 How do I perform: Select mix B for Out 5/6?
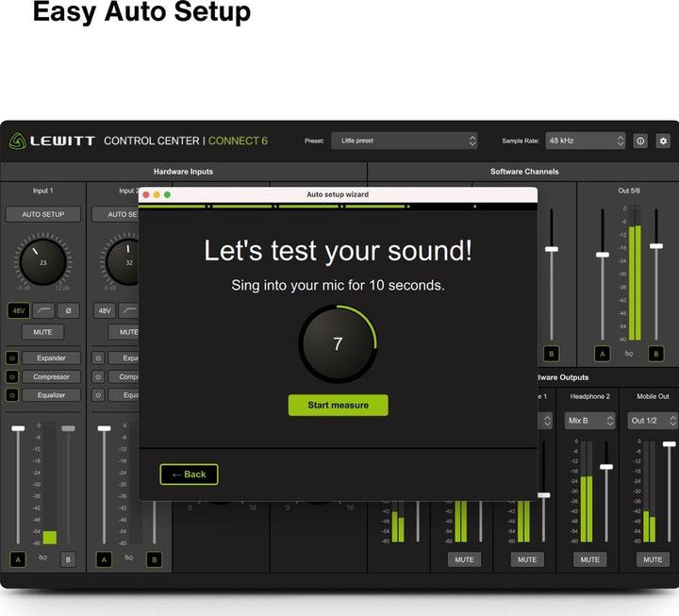(x=656, y=354)
